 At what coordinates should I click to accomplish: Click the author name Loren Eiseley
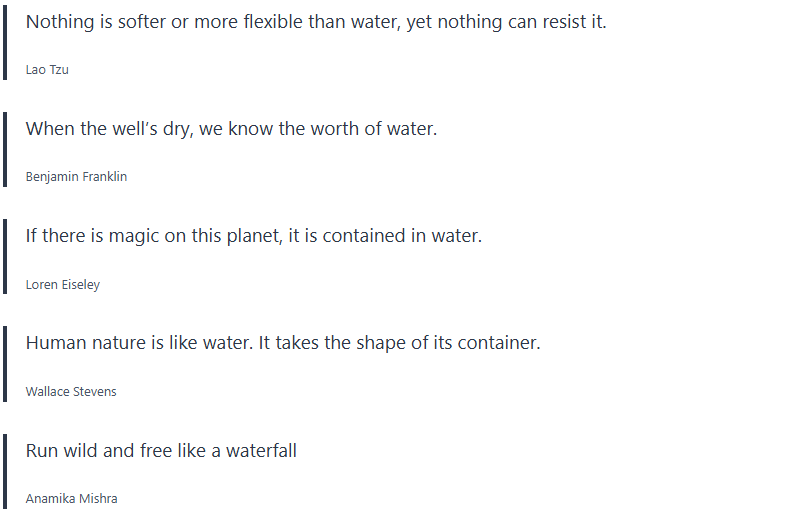pyautogui.click(x=63, y=285)
